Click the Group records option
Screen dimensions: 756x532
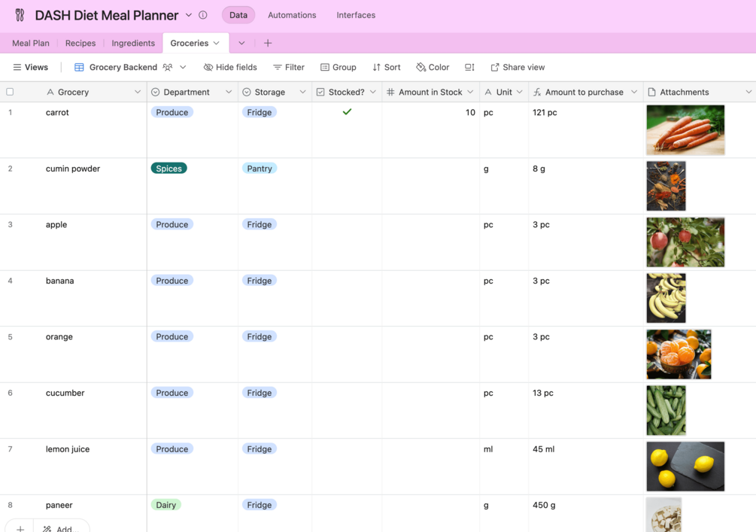(339, 67)
